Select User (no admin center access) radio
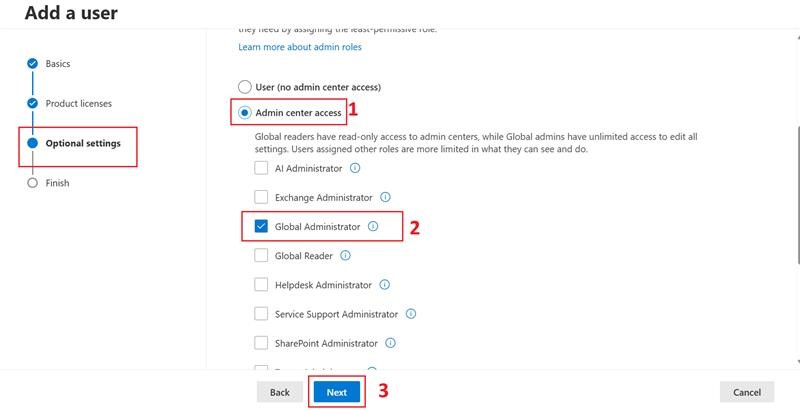 [x=245, y=87]
